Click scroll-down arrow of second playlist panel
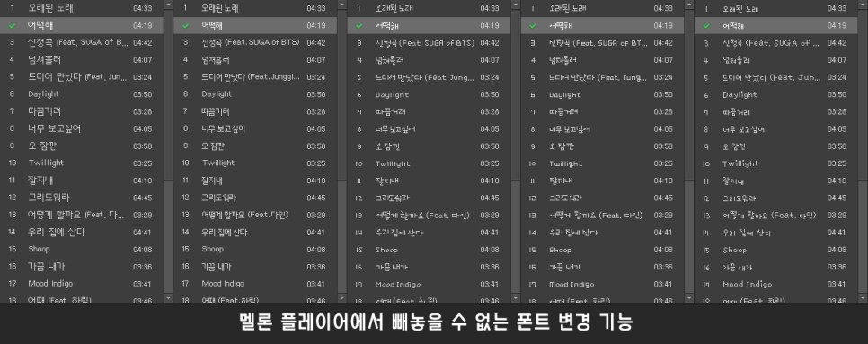The height and width of the screenshot is (344, 868). 342,297
